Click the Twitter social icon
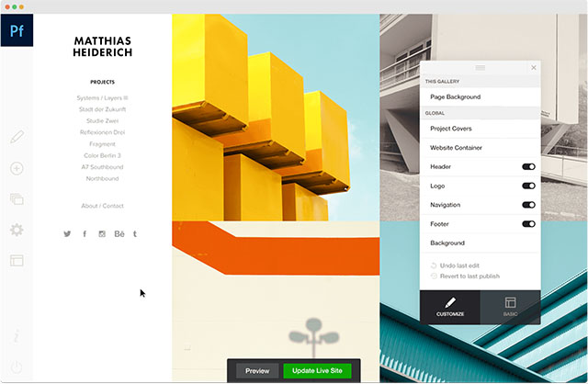Image resolution: width=588 pixels, height=384 pixels. tap(67, 234)
